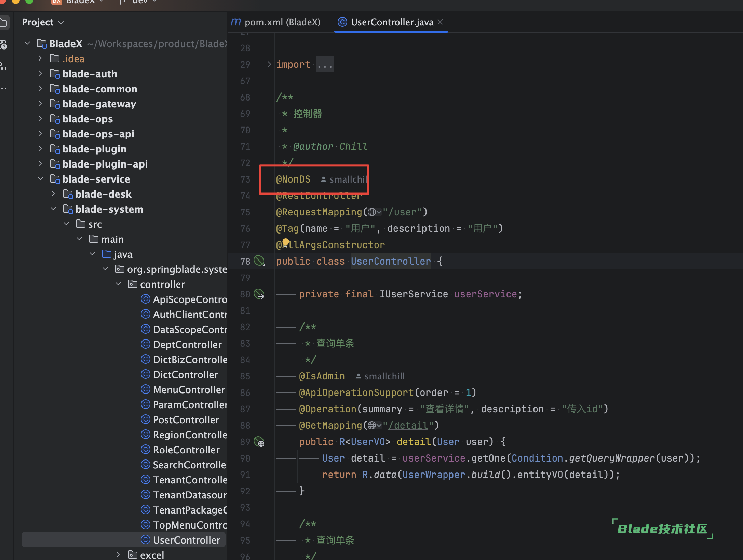Click the globe icon in @GetMapping
The image size is (743, 560).
(x=372, y=426)
